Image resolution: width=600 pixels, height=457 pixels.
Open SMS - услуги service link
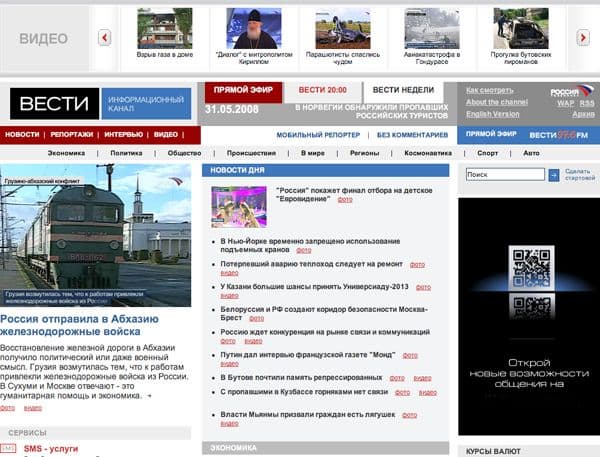coord(51,449)
